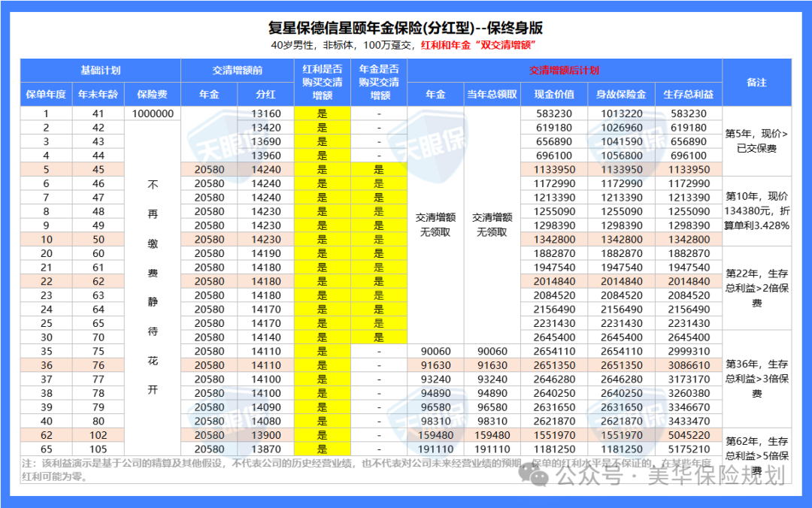Image resolution: width=812 pixels, height=508 pixels.
Task: Click the yellow 红利是否购买交清增额 header cell
Action: [323, 82]
